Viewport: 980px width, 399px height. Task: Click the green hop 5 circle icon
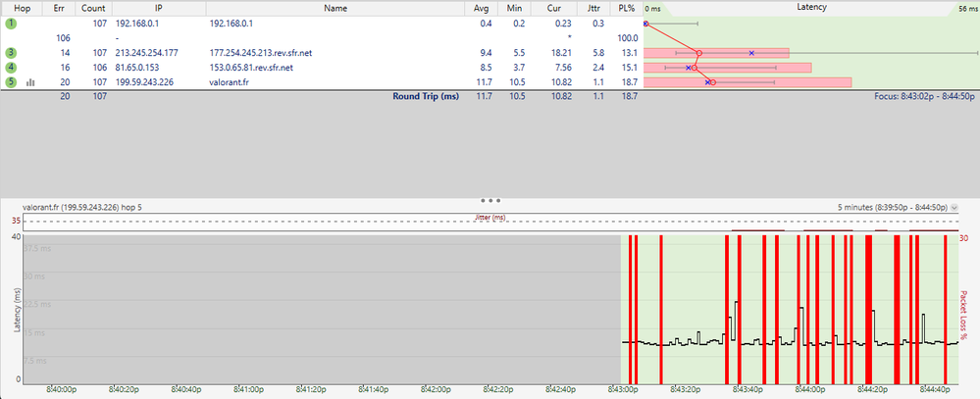(11, 82)
